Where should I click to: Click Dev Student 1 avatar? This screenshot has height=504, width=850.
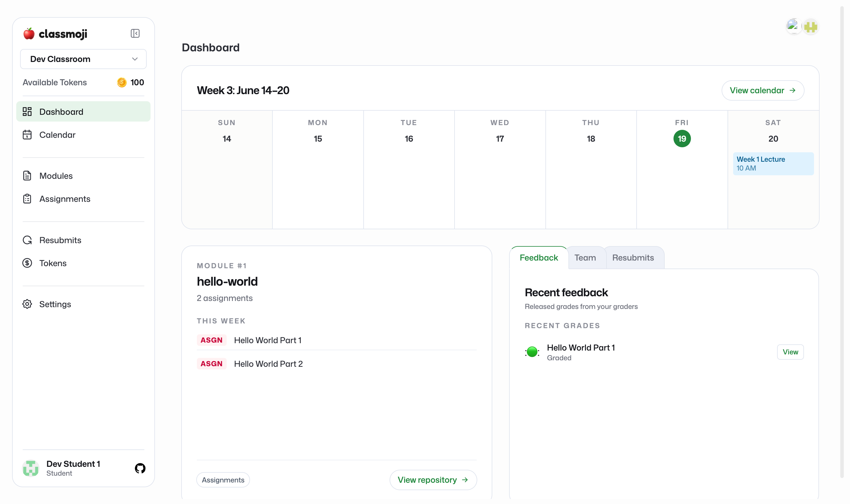point(31,469)
